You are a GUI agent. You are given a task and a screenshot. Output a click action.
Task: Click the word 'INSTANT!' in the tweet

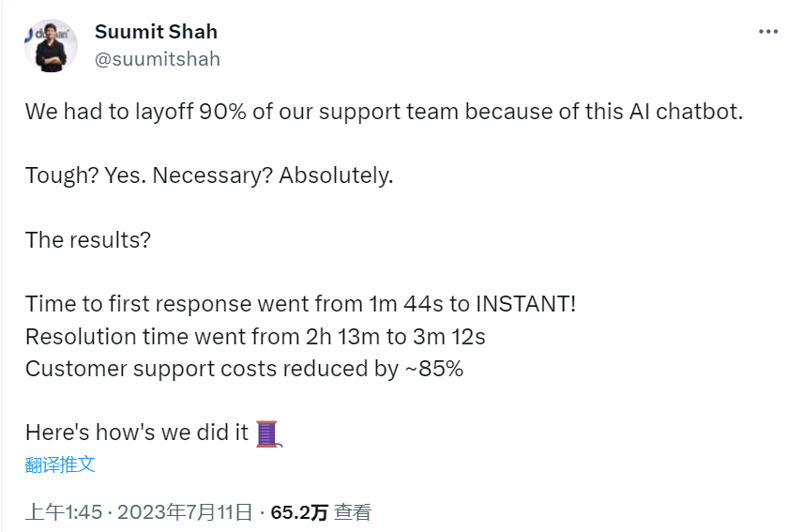[528, 304]
